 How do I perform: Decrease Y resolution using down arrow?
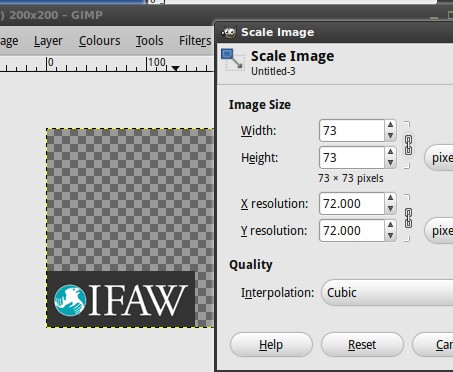pyautogui.click(x=390, y=236)
